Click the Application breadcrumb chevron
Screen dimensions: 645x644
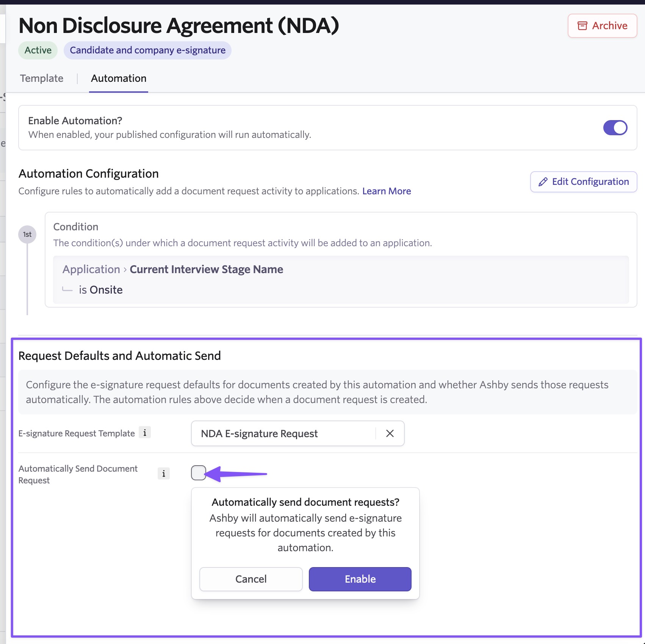point(125,270)
